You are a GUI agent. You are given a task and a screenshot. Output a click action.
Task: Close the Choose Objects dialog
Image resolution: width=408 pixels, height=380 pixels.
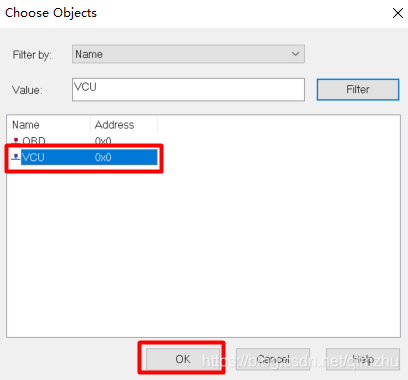click(x=398, y=13)
